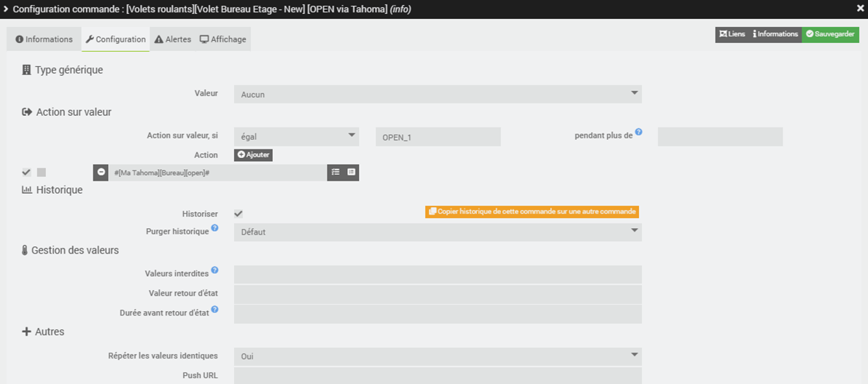Focus the 'Durée avant retour d'état' field

[438, 314]
